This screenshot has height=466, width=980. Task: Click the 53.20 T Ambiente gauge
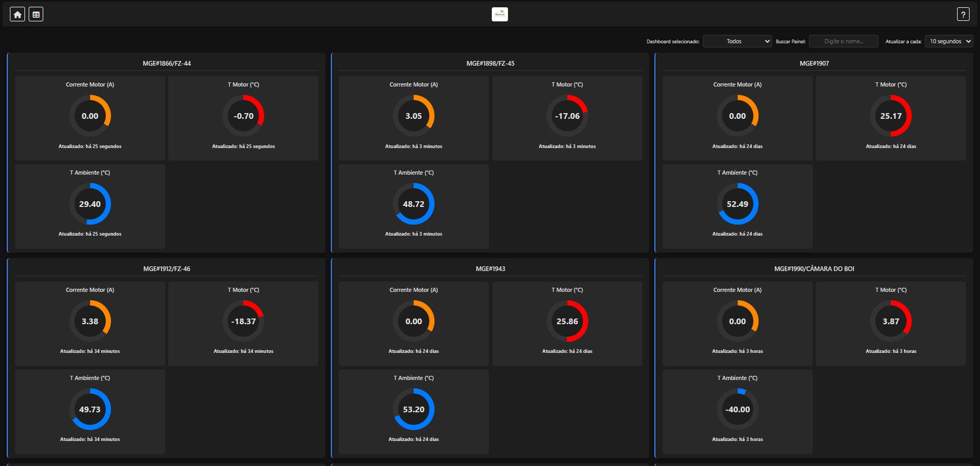pyautogui.click(x=414, y=409)
